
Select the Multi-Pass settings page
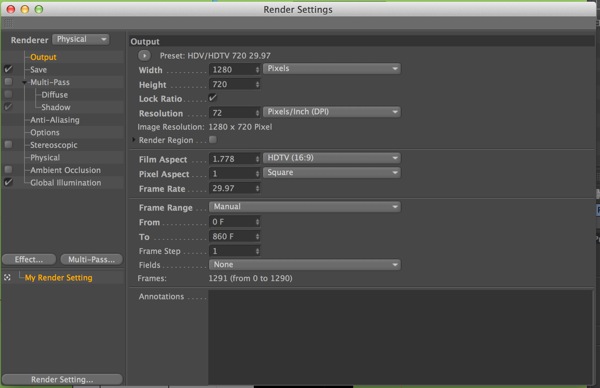click(x=50, y=82)
